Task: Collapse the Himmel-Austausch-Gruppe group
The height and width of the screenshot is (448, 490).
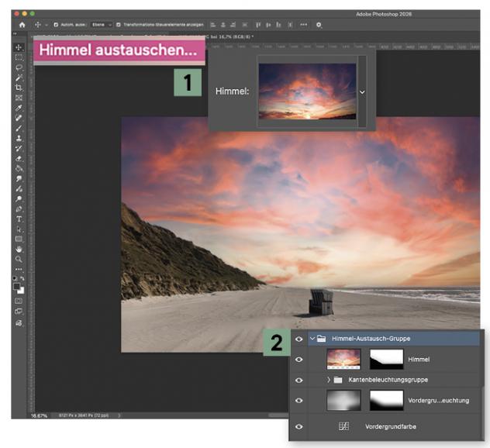Action: click(312, 339)
